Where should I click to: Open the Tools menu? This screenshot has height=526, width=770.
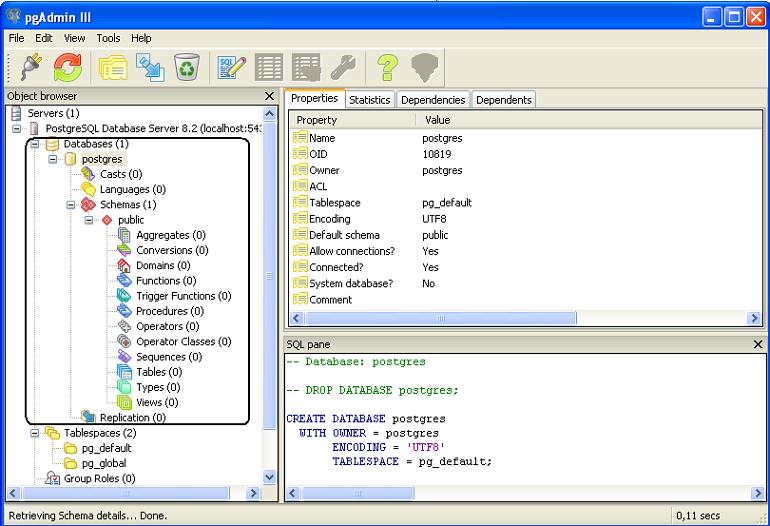(x=108, y=38)
